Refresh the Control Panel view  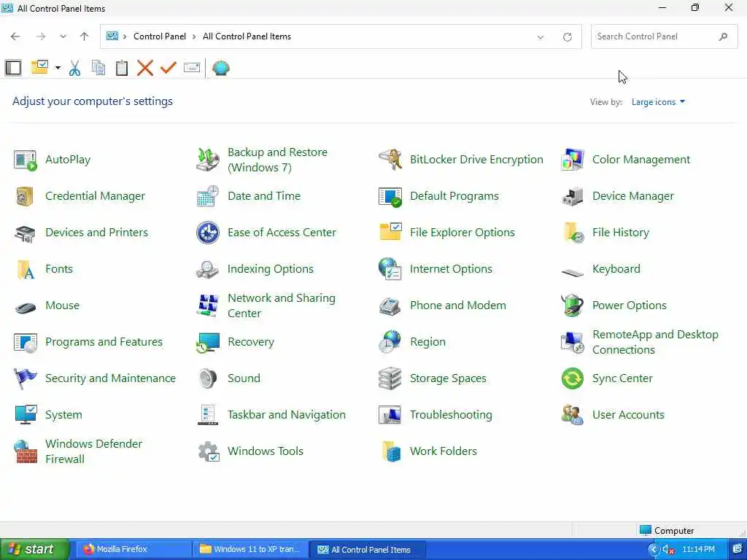568,37
